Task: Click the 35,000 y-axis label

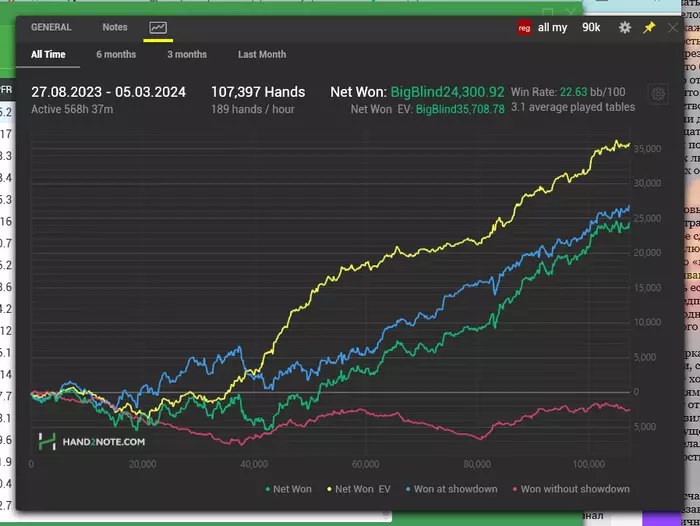Action: (647, 149)
